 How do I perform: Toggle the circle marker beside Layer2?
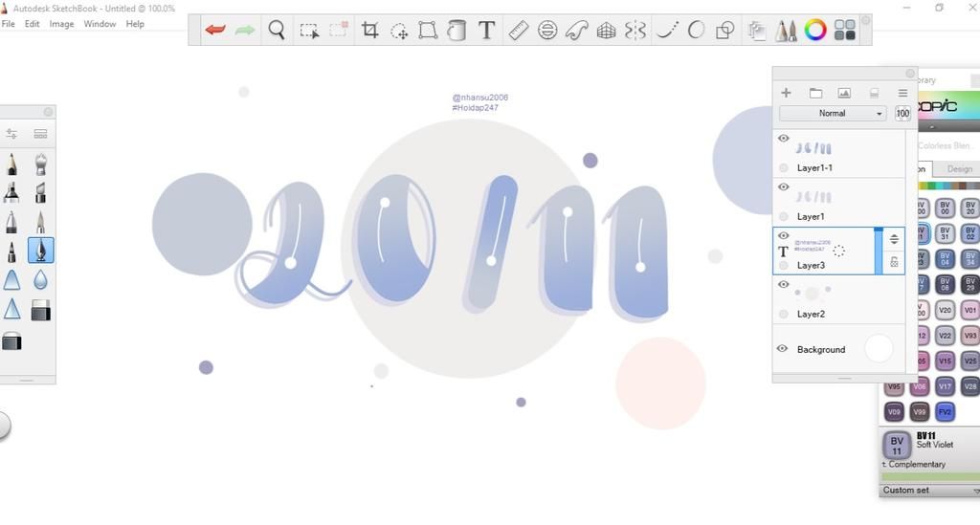(784, 314)
